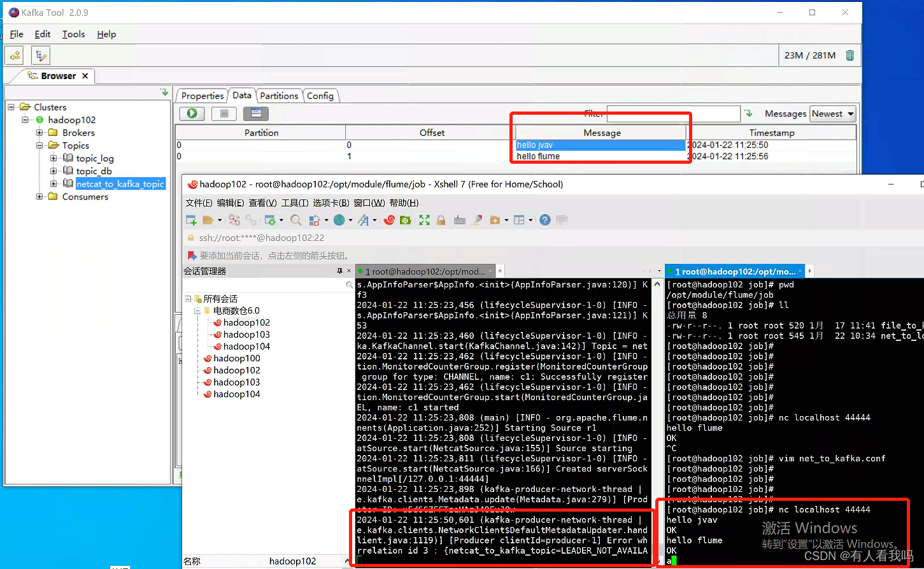The width and height of the screenshot is (924, 569).
Task: Open Xshell 工具(T) menu
Action: [x=295, y=203]
